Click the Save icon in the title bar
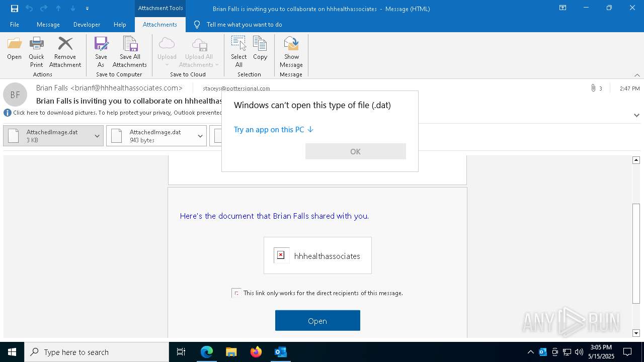644x362 pixels. coord(15,9)
